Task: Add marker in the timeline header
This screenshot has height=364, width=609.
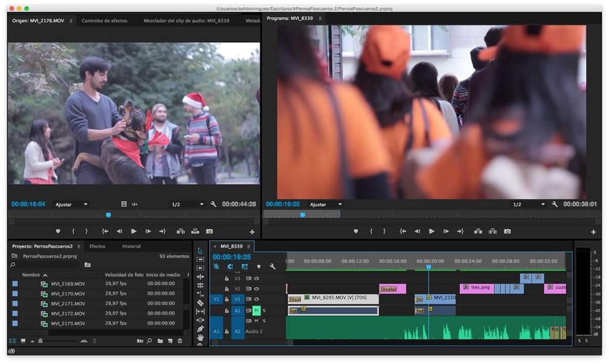Action: [259, 266]
